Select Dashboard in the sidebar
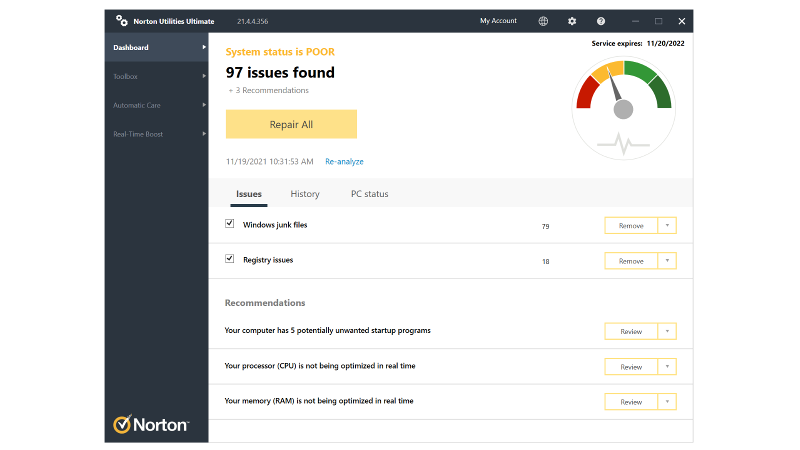The image size is (800, 450). click(157, 47)
